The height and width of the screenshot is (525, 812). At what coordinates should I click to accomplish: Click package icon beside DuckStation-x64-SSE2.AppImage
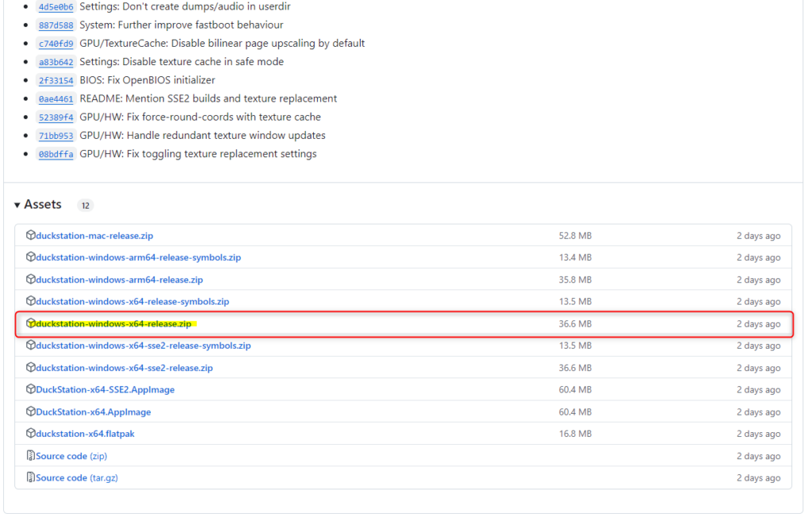pyautogui.click(x=31, y=389)
